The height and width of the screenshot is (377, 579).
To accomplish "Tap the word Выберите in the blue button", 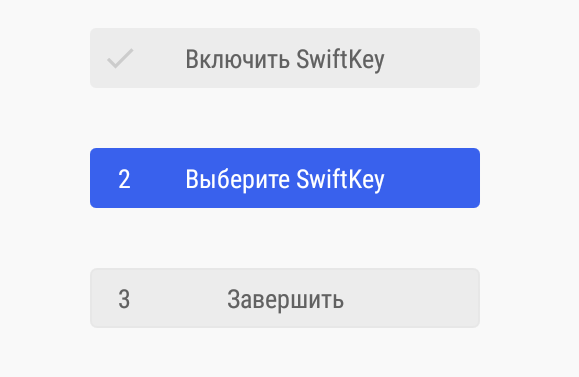I will 237,179.
